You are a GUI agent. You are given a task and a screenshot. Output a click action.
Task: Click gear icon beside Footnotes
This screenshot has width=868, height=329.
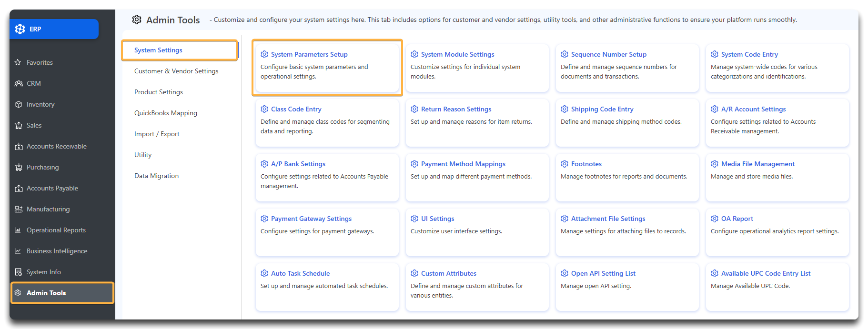(x=565, y=164)
